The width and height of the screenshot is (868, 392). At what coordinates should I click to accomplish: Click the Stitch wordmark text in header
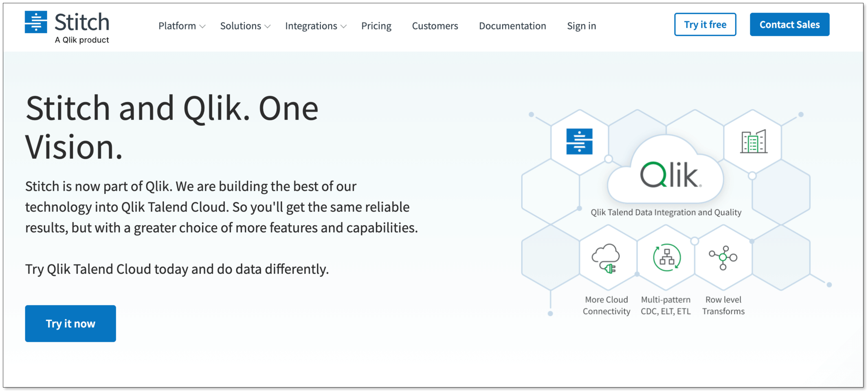[x=82, y=22]
